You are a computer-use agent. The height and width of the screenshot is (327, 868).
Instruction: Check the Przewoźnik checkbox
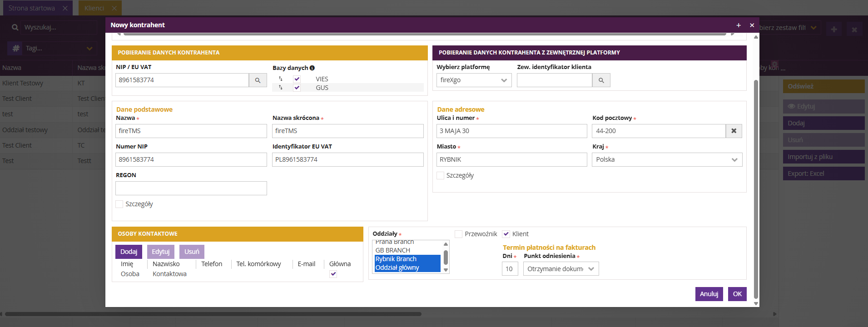pyautogui.click(x=458, y=234)
